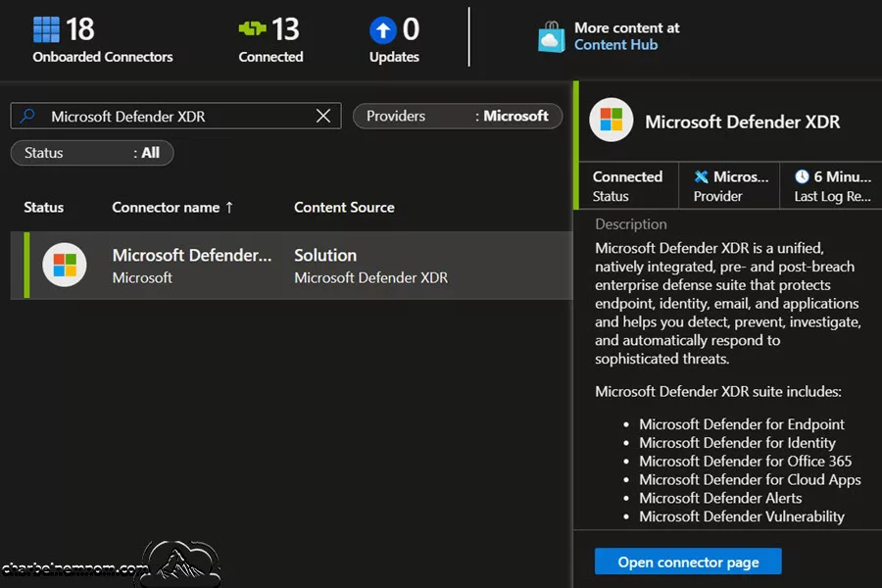Click the Description heading

pyautogui.click(x=631, y=224)
